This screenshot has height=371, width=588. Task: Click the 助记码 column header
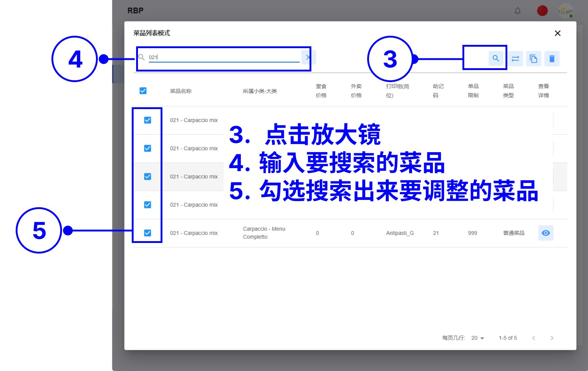coord(438,91)
